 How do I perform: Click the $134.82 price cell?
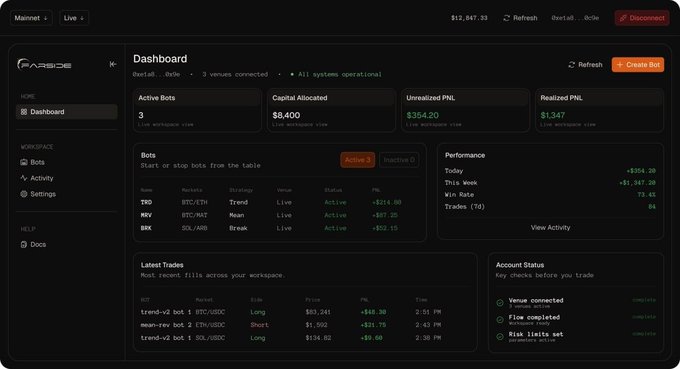pos(318,338)
